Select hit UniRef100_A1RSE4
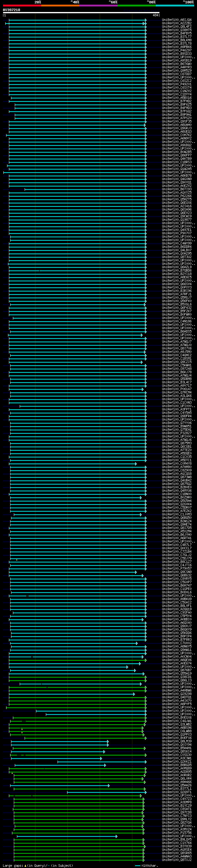Screen dimensions: 197x868 pos(176,850)
